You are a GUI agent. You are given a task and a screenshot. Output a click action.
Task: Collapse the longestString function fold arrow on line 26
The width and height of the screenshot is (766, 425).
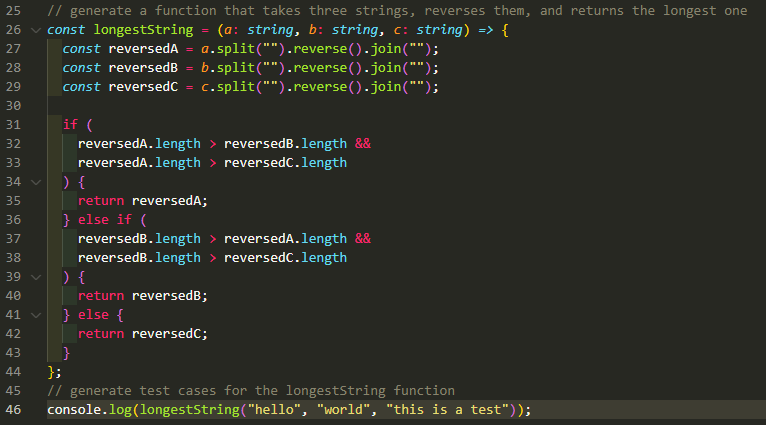[x=36, y=30]
